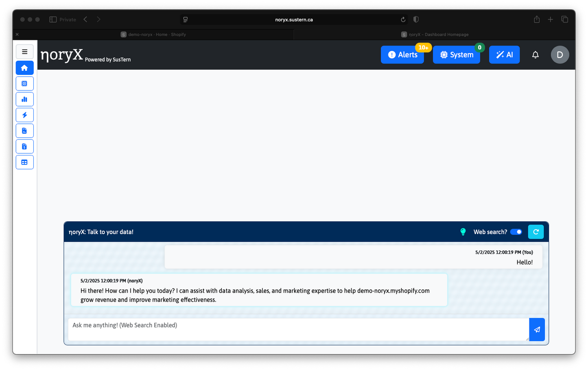Reset the chat with the refresh button
Image resolution: width=588 pixels, height=370 pixels.
coord(536,232)
